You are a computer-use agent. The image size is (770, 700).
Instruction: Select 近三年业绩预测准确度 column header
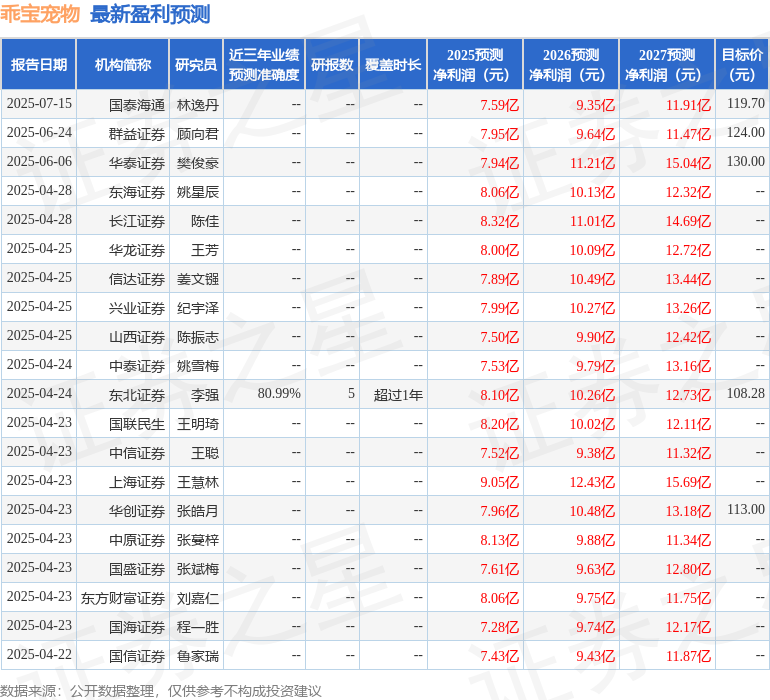point(264,65)
